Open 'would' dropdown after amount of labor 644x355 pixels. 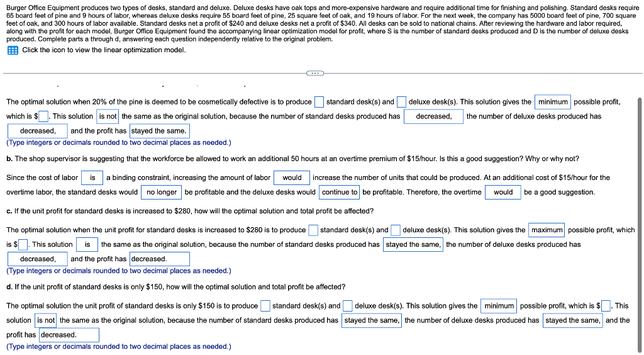point(292,178)
